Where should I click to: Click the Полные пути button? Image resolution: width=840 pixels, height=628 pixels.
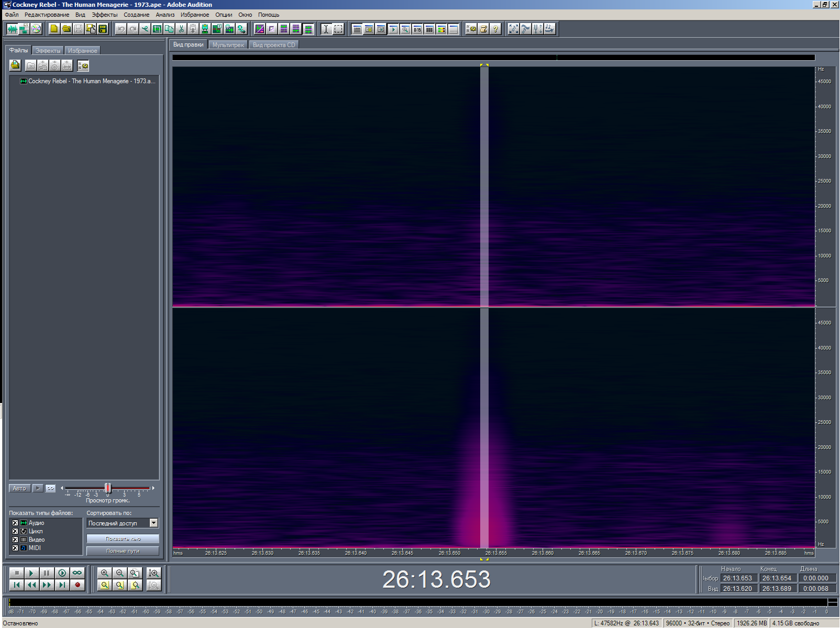pyautogui.click(x=123, y=551)
